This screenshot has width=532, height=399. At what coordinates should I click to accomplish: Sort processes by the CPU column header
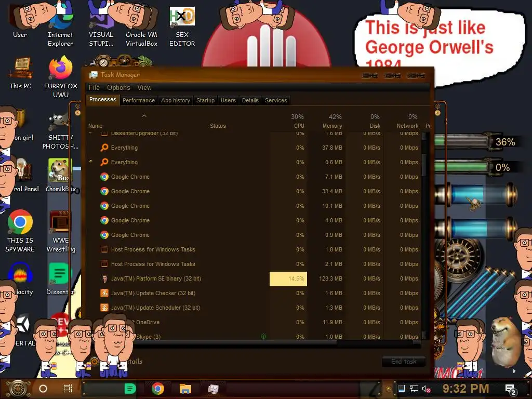pos(289,121)
